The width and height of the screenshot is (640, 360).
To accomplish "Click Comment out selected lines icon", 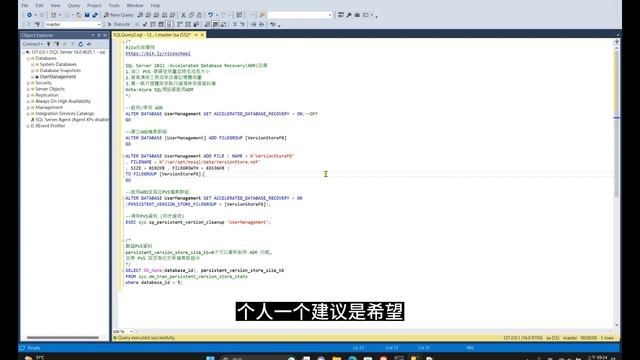I will tap(235, 24).
